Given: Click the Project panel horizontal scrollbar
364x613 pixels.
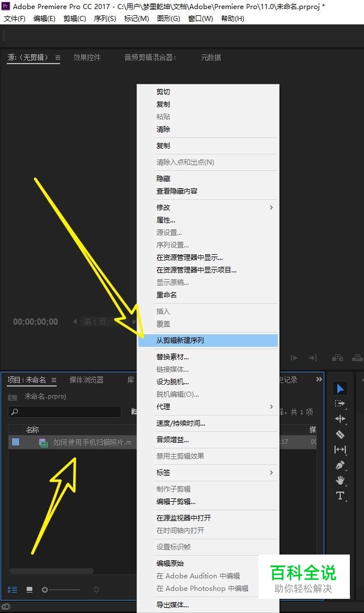Looking at the screenshot, I should [51, 571].
